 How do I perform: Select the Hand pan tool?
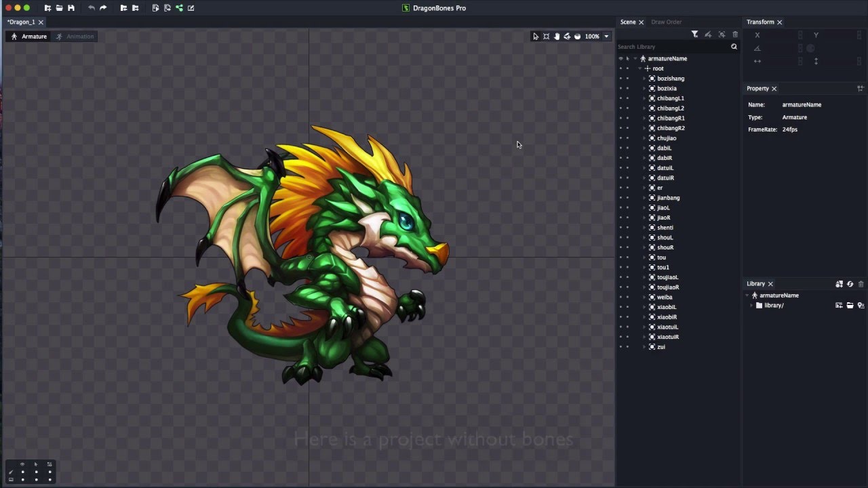pyautogui.click(x=557, y=37)
